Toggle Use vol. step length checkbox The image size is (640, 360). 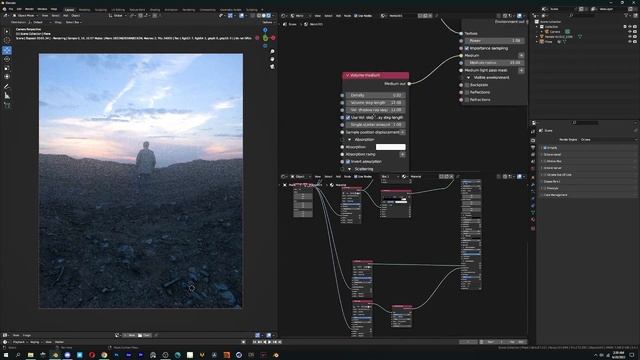pos(348,118)
